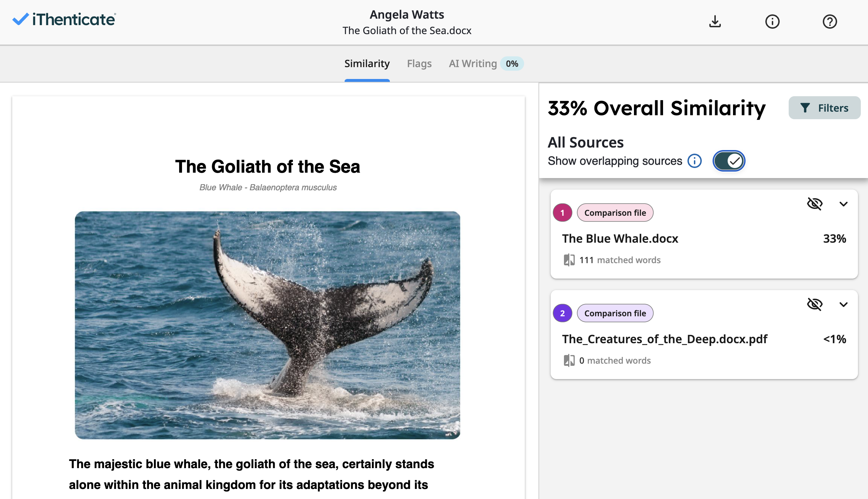Image resolution: width=868 pixels, height=499 pixels.
Task: Click the 0% AI Writing badge
Action: pyautogui.click(x=512, y=64)
